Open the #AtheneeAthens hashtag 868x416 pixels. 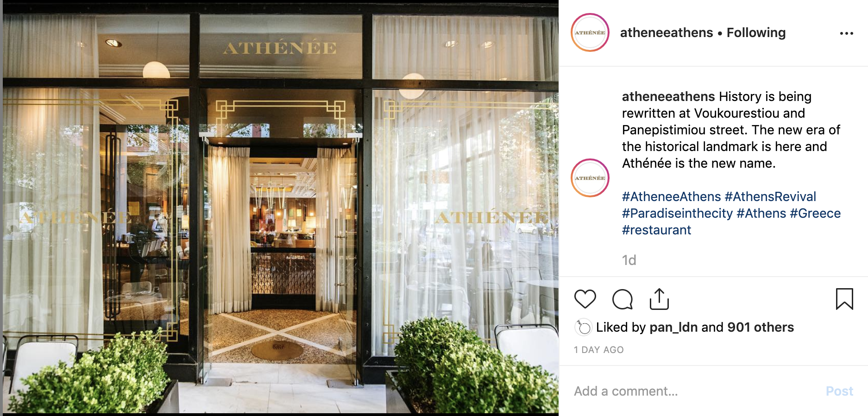tap(672, 196)
